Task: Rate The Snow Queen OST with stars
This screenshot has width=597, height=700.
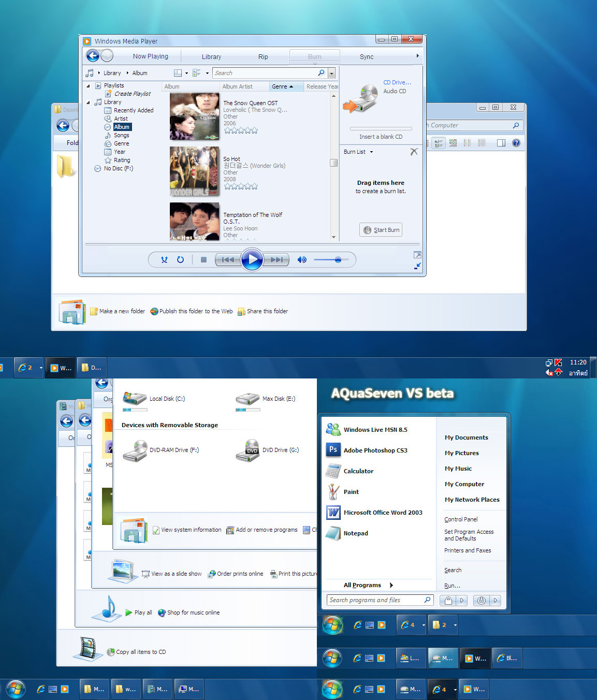Action: pyautogui.click(x=241, y=130)
